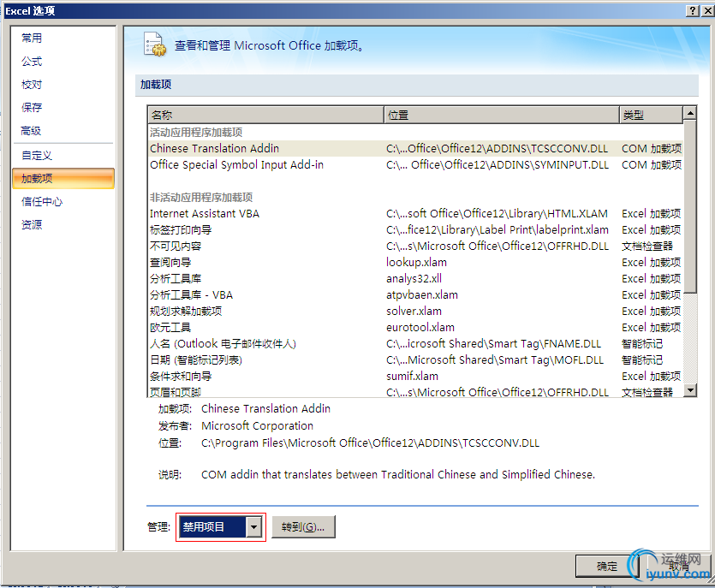Click the solver.xlam location cell
This screenshot has height=588, width=715.
[414, 312]
